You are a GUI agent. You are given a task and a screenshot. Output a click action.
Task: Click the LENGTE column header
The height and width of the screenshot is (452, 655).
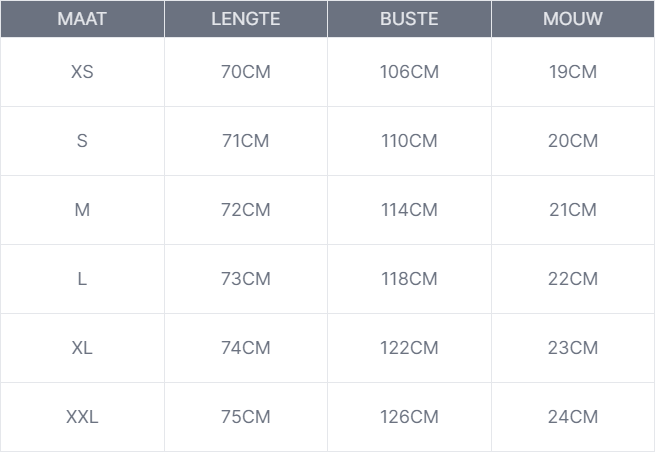coord(246,19)
